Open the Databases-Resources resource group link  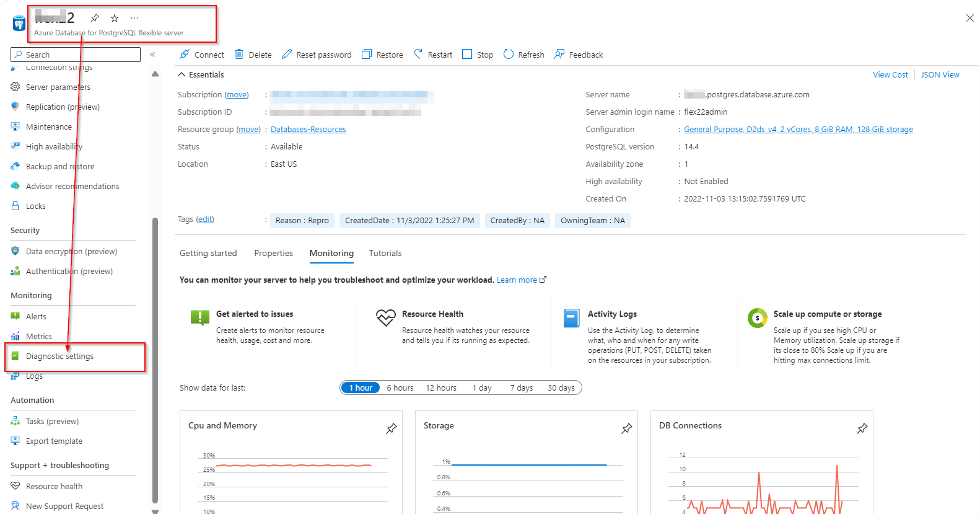[308, 129]
